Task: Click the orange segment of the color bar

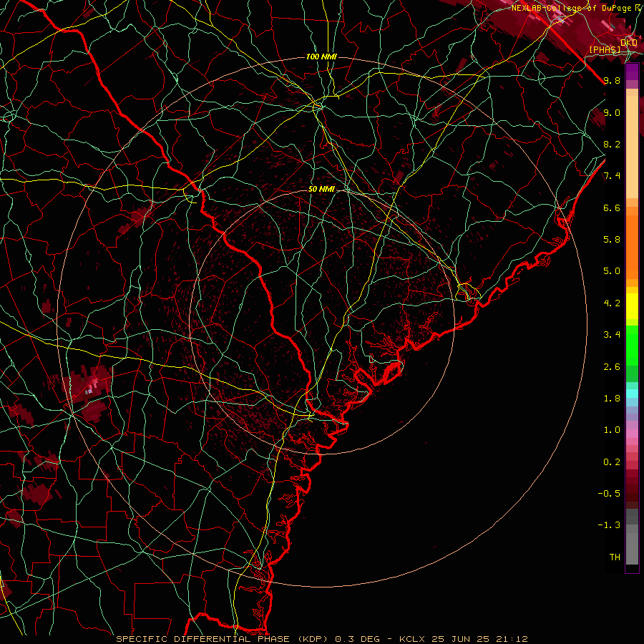Action: pos(632,247)
